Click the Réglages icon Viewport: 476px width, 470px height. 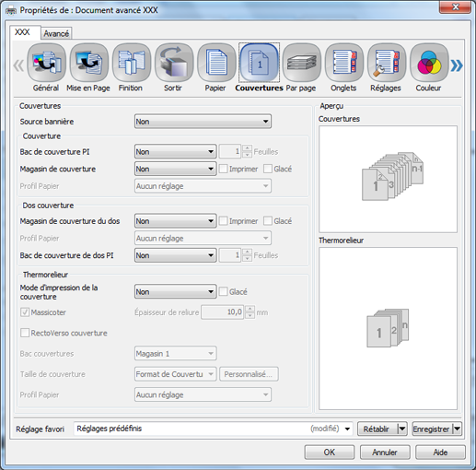coord(387,63)
